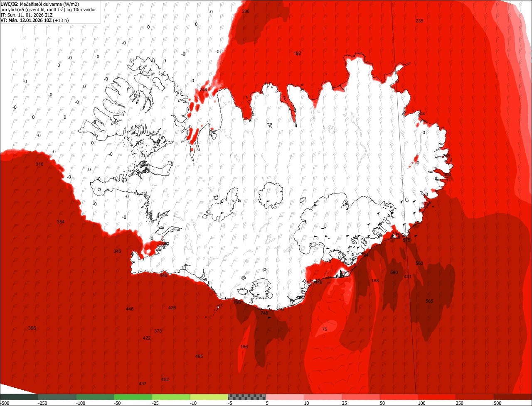Click the legend label 100 on the color scale
Image resolution: width=532 pixels, height=406 pixels.
click(422, 403)
